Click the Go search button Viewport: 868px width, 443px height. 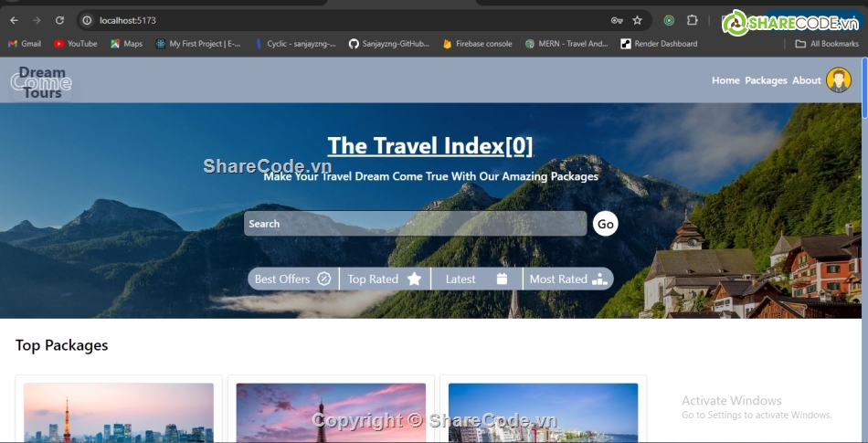pyautogui.click(x=605, y=224)
